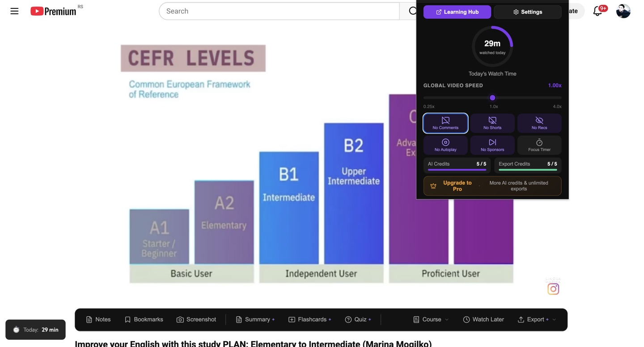Expand the Export dropdown

(x=537, y=320)
